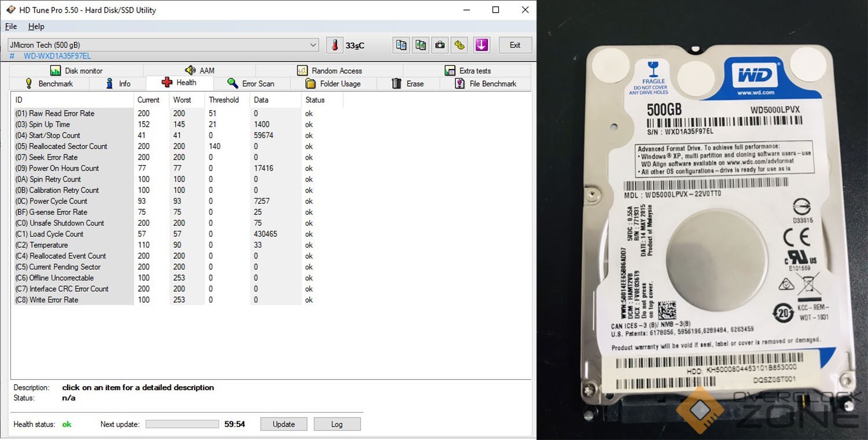Open the File menu

[x=11, y=27]
